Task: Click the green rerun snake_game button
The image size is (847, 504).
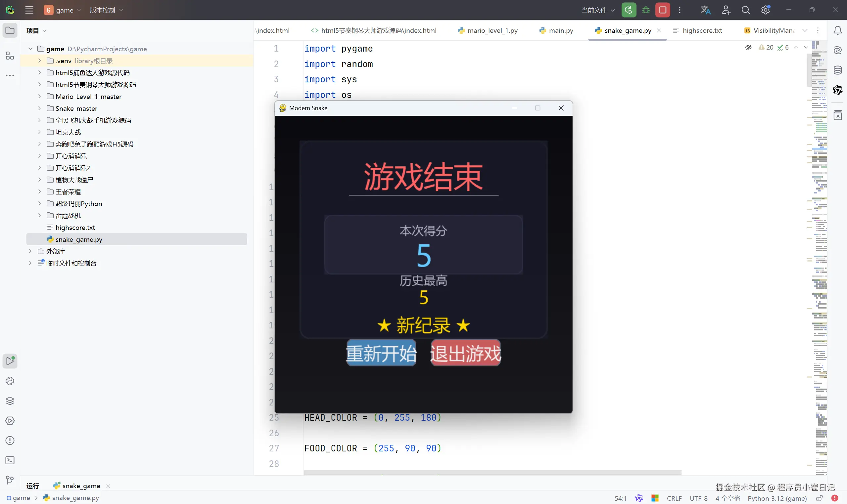Action: [x=629, y=10]
